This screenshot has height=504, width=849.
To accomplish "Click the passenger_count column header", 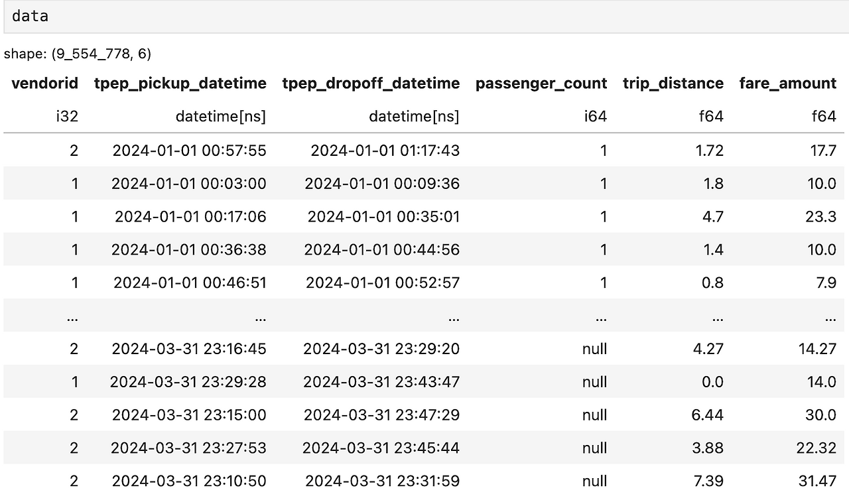I will tap(541, 84).
